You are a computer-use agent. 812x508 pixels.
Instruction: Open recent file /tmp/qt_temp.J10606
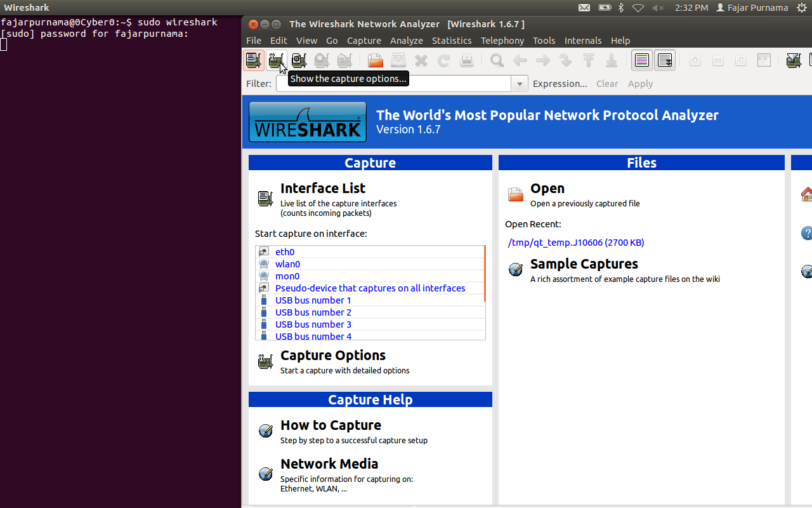coord(576,243)
